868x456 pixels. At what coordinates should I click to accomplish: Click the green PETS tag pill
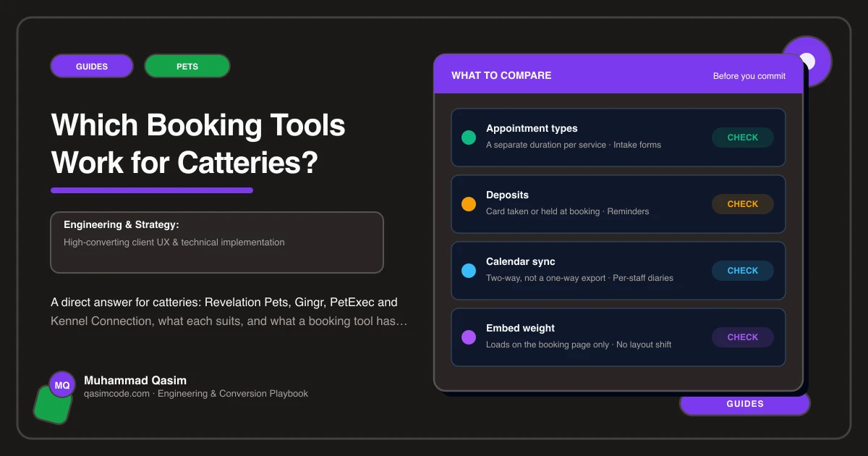pyautogui.click(x=187, y=66)
